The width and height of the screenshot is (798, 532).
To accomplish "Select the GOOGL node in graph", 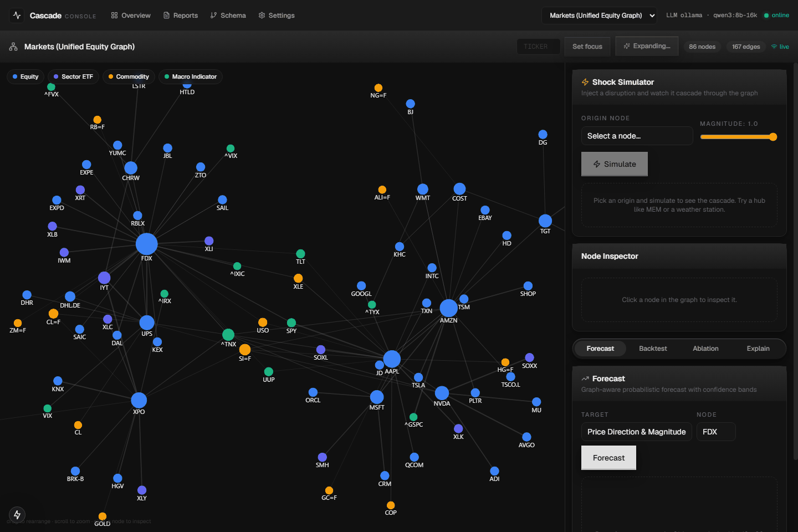I will click(x=361, y=286).
